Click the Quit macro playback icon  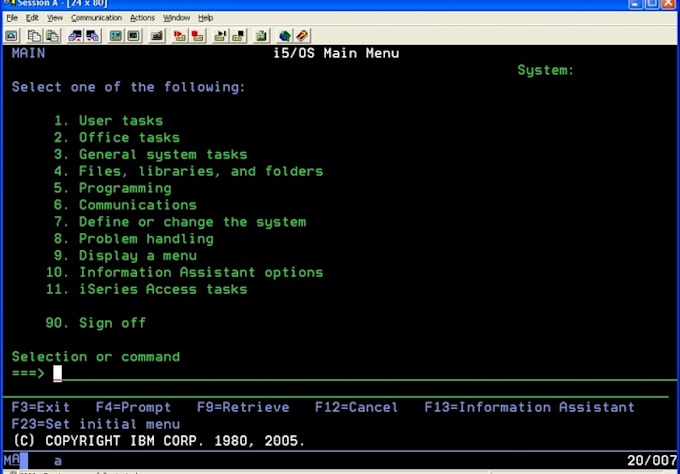(x=238, y=36)
